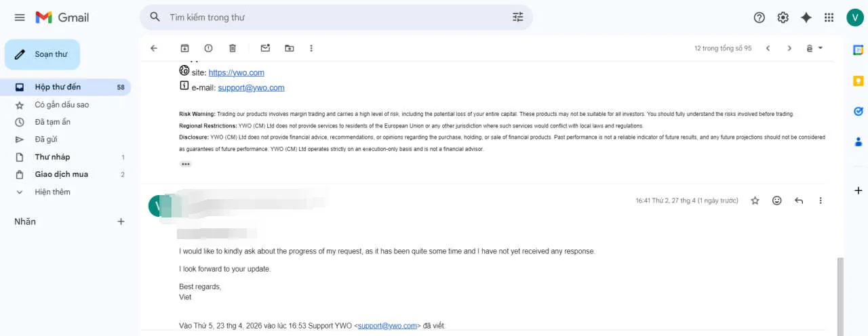Open input tools dropdown arrow
868x336 pixels.
pos(821,48)
